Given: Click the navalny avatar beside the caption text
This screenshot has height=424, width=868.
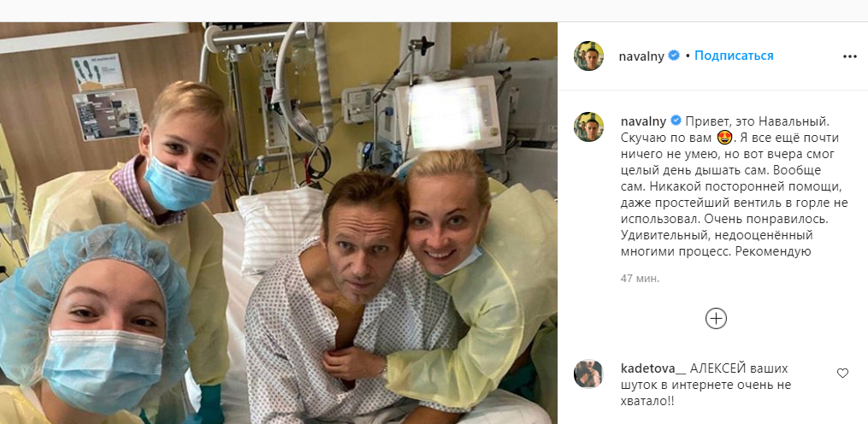Looking at the screenshot, I should point(588,127).
